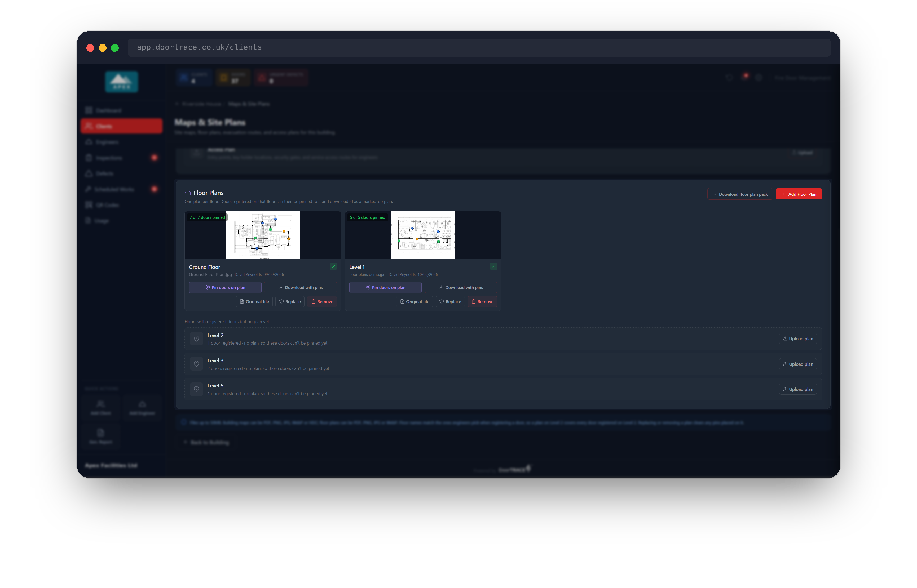
Task: Open the Ground Floor original file
Action: pyautogui.click(x=254, y=302)
